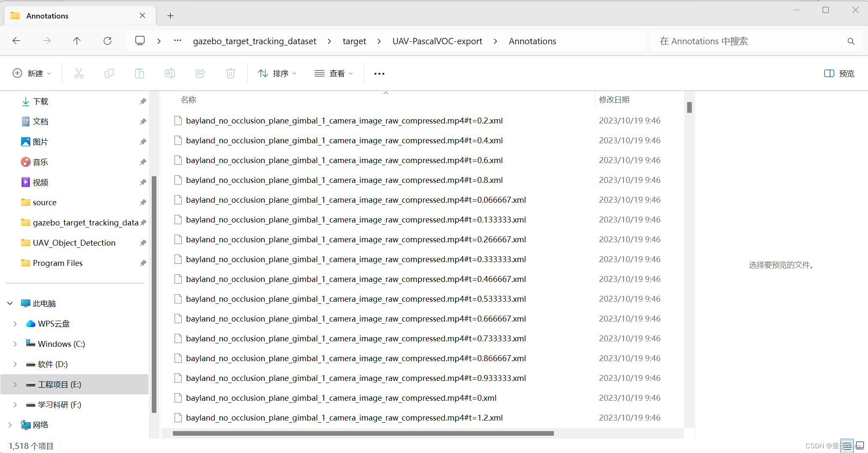
Task: Open 音乐 quick access folder
Action: pos(40,162)
